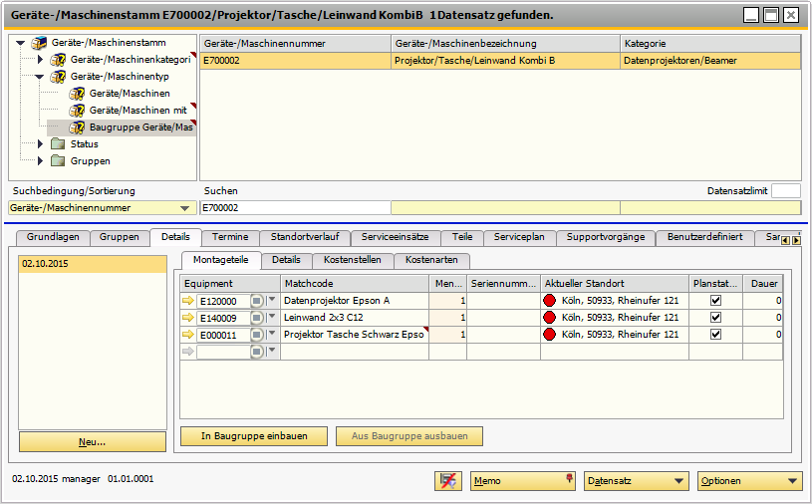812x504 pixels.
Task: Click the Status folder icon
Action: [x=58, y=143]
